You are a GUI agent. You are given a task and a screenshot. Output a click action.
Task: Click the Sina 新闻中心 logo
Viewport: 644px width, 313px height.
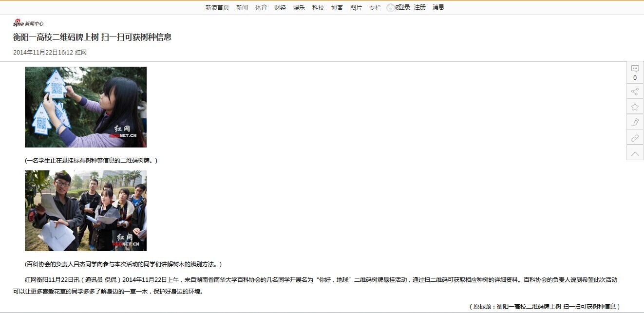(28, 22)
